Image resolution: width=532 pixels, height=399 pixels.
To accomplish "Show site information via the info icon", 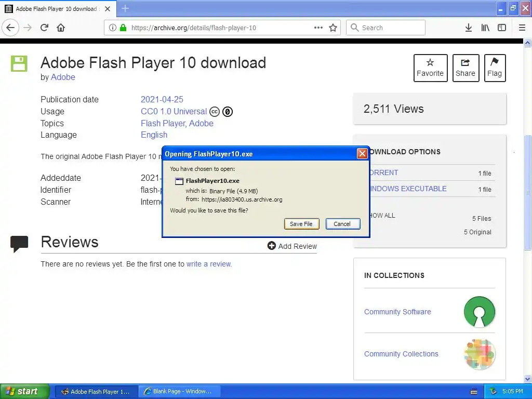I will click(112, 28).
